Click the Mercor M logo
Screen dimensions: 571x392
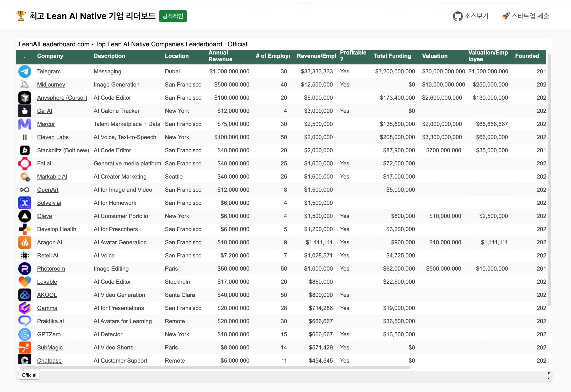coord(25,124)
